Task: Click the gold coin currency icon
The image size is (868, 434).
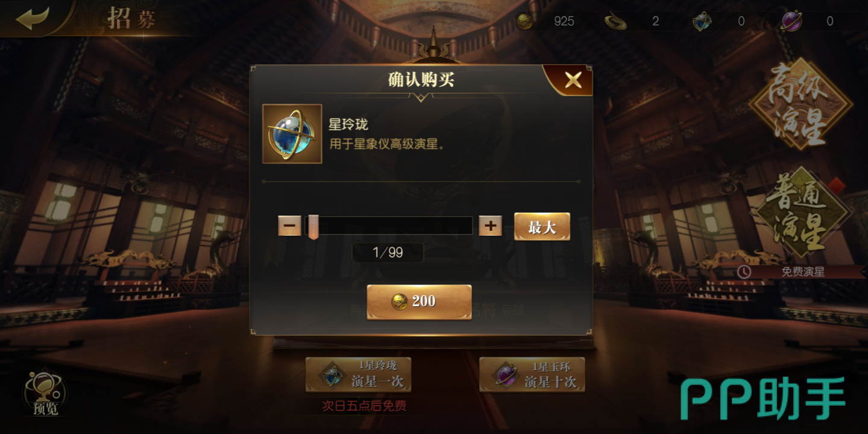Action: [x=525, y=21]
